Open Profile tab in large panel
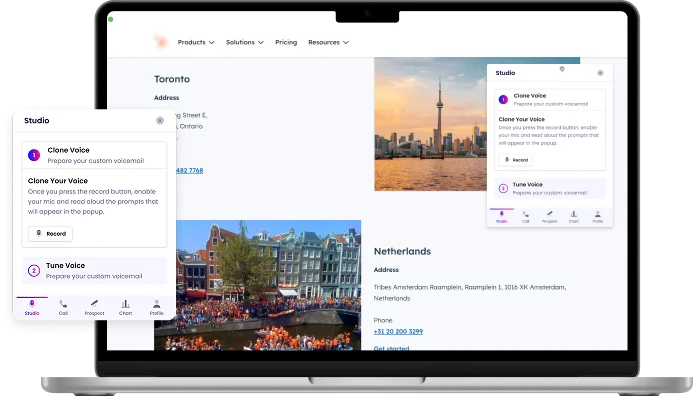This screenshot has width=693, height=396. [x=156, y=308]
